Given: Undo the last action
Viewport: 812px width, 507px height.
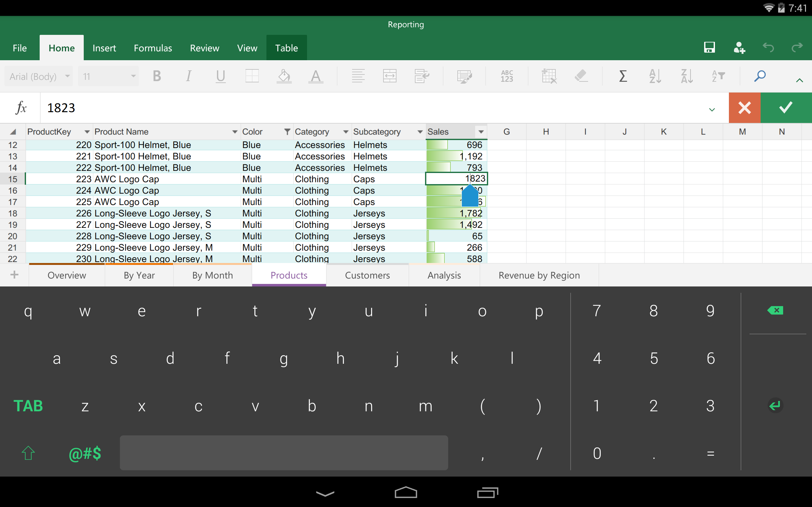Looking at the screenshot, I should [x=768, y=47].
